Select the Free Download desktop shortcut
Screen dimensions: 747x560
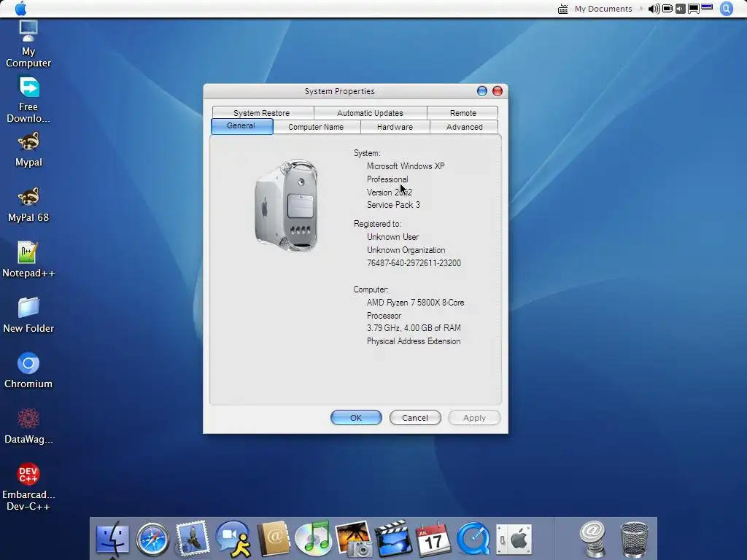[28, 99]
